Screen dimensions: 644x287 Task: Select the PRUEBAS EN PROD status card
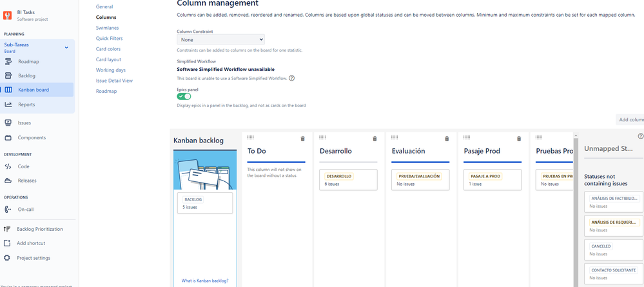(554, 180)
